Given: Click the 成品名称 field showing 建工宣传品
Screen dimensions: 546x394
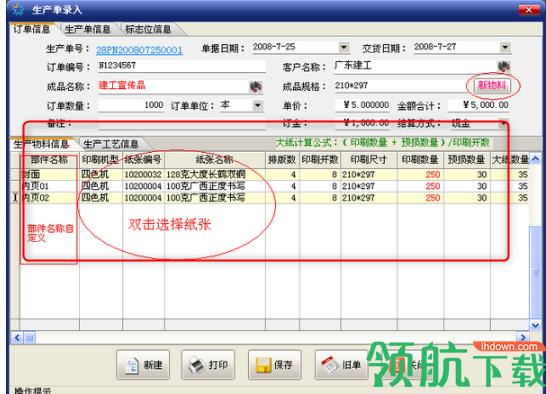Looking at the screenshot, I should (x=173, y=86).
